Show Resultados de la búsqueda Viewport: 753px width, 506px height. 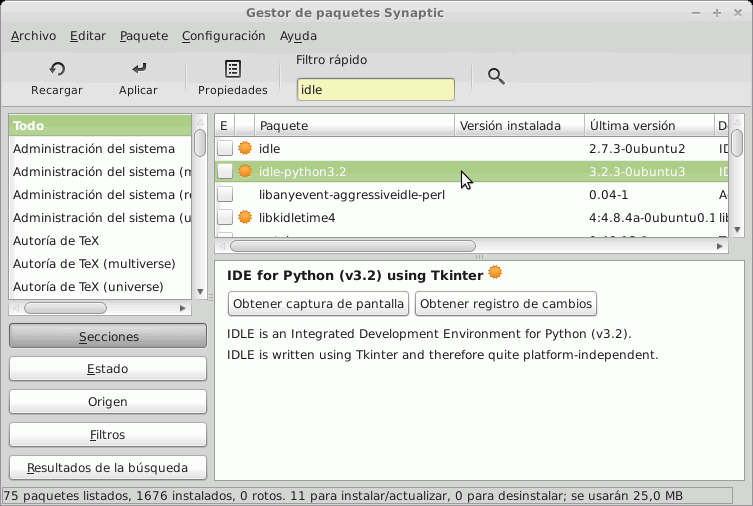click(x=108, y=468)
